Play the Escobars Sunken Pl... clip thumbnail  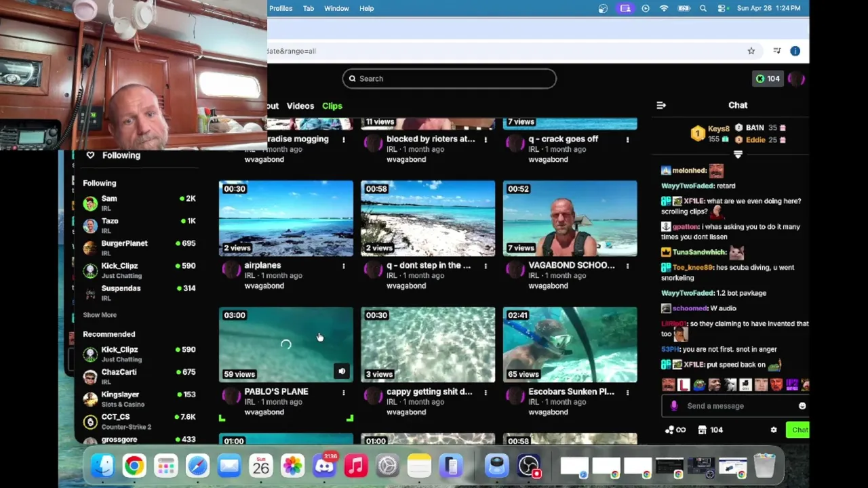tap(570, 344)
